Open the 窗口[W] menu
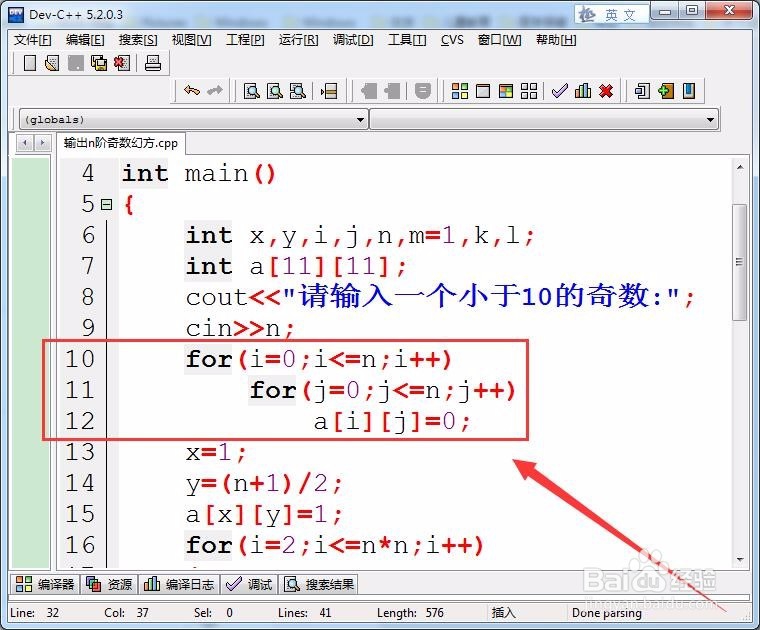760x630 pixels. (x=499, y=40)
